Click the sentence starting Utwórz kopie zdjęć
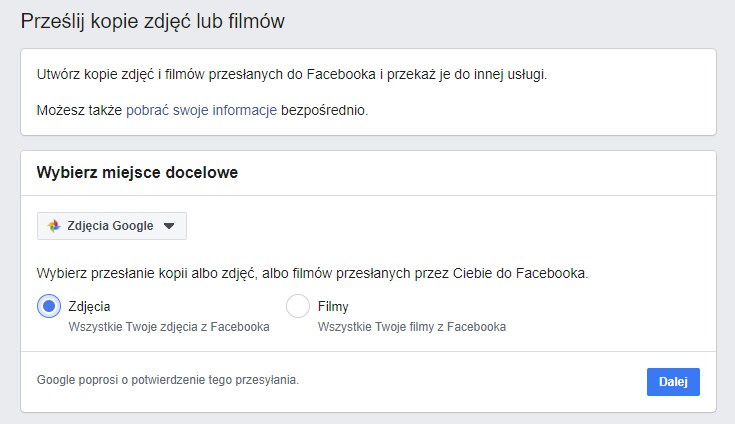The height and width of the screenshot is (424, 735). (292, 74)
